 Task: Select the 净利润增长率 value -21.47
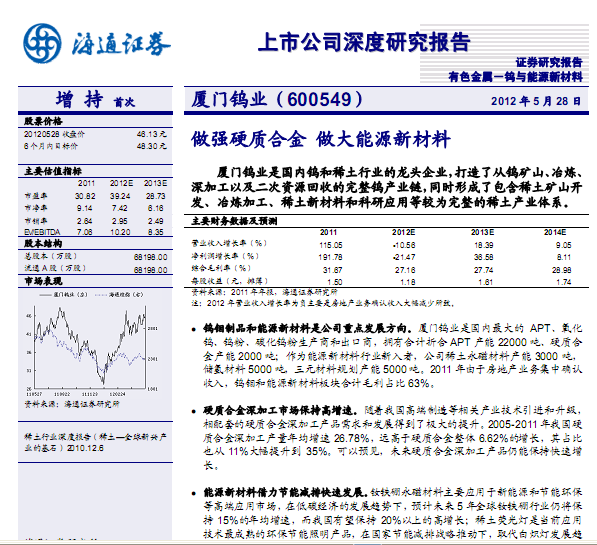(404, 257)
